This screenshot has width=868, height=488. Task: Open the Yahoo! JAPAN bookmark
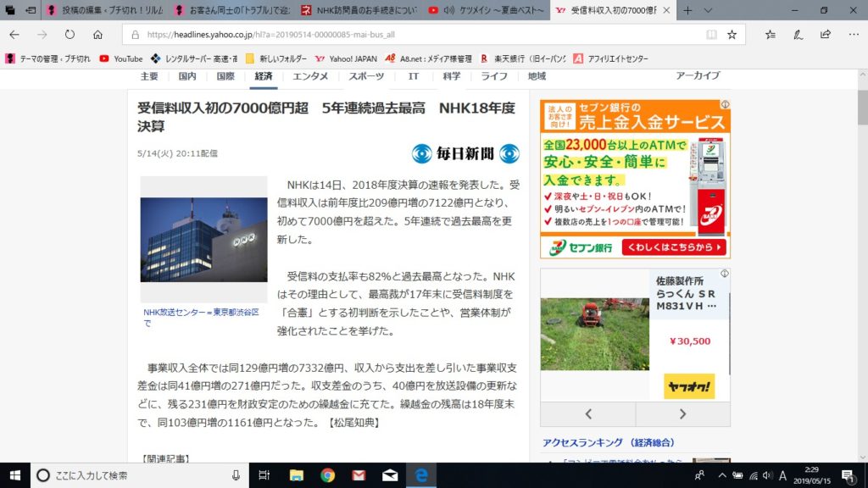(x=346, y=58)
